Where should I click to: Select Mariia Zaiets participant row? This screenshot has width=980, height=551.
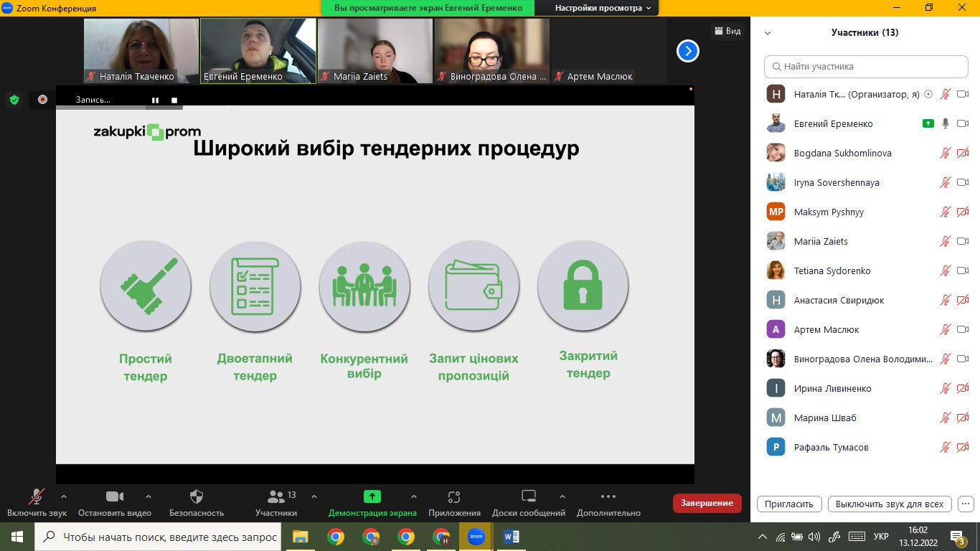[865, 241]
